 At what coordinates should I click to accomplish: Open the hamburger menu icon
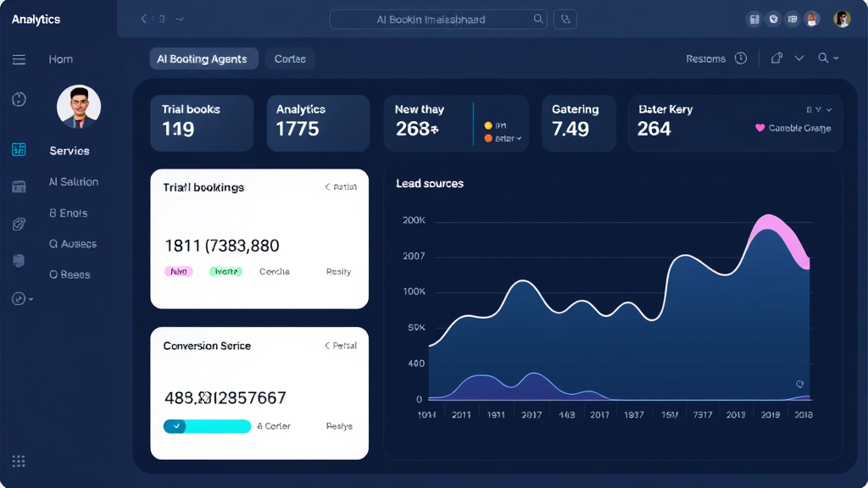click(x=19, y=59)
